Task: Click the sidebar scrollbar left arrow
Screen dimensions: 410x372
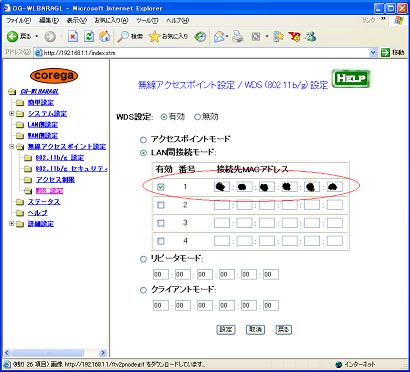Action: click(7, 353)
